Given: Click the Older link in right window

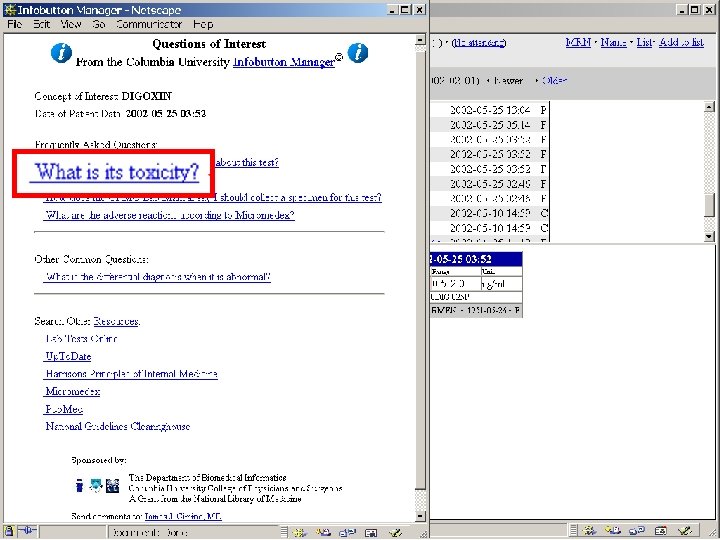Looking at the screenshot, I should 554,80.
